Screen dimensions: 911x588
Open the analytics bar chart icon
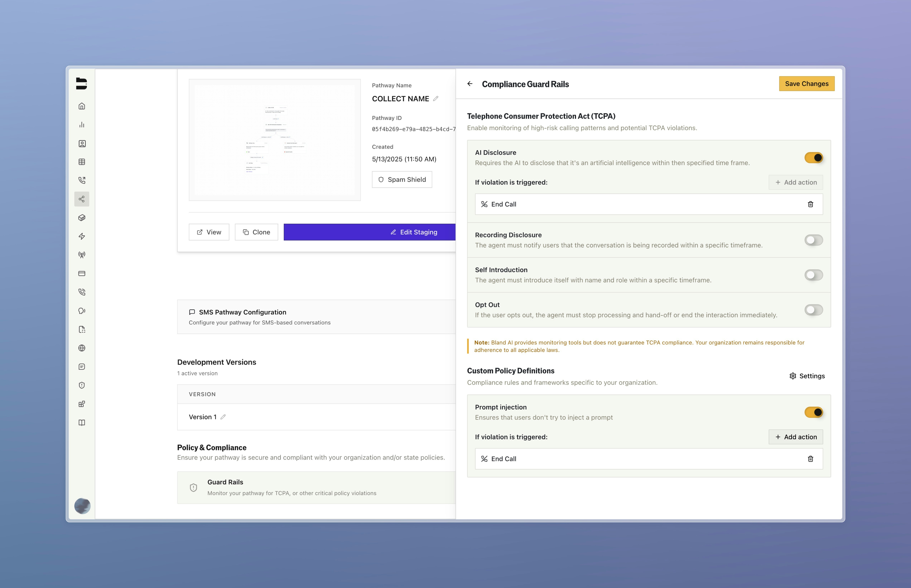[82, 125]
